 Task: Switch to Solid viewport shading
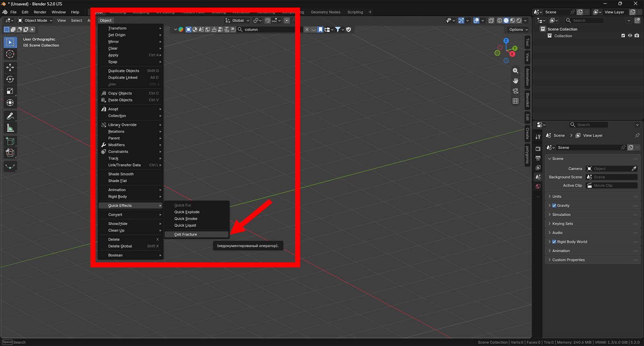click(x=506, y=21)
